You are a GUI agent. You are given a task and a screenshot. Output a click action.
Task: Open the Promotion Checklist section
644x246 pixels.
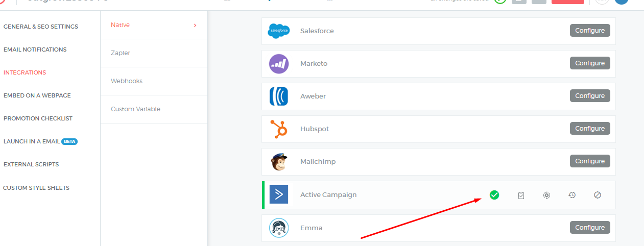[38, 118]
